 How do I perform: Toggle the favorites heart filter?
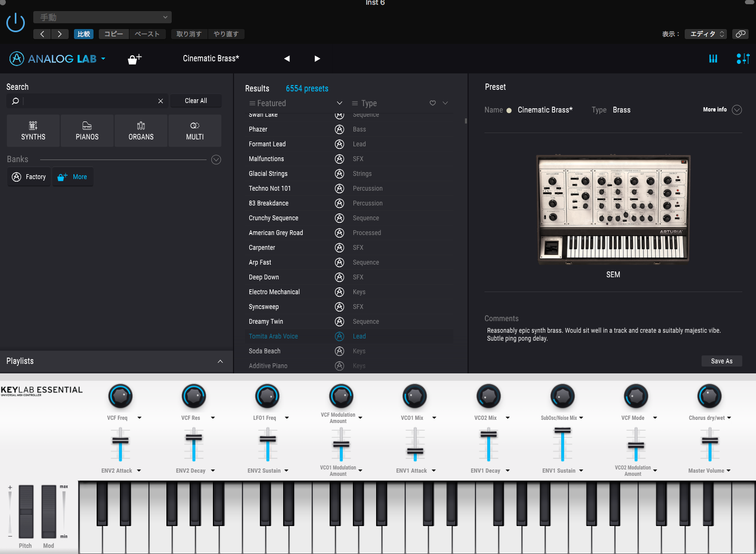pyautogui.click(x=433, y=103)
